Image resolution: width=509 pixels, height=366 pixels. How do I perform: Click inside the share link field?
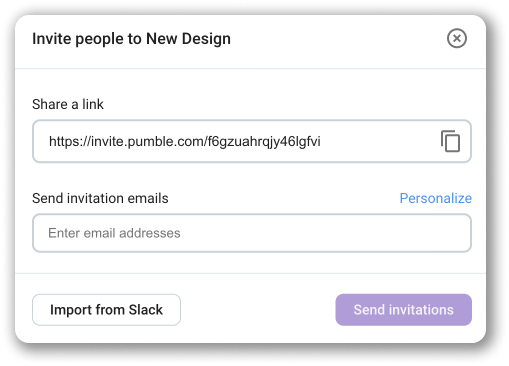(252, 141)
